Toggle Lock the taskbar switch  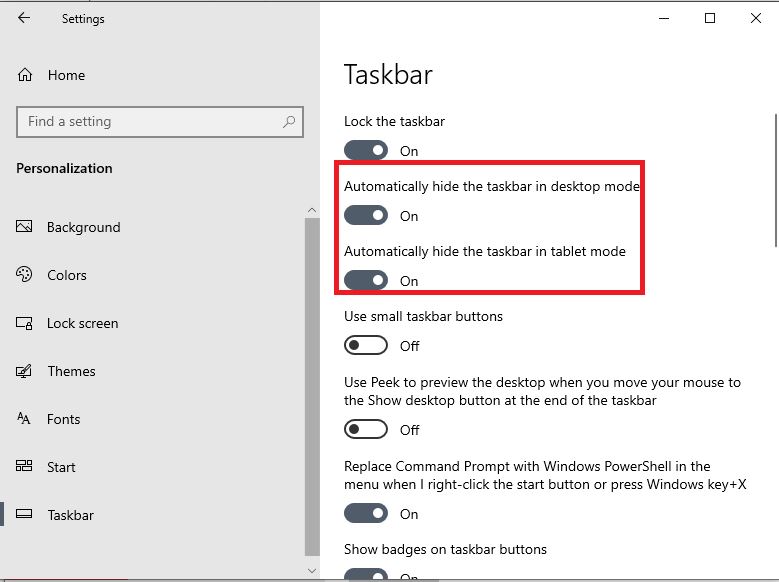click(366, 150)
